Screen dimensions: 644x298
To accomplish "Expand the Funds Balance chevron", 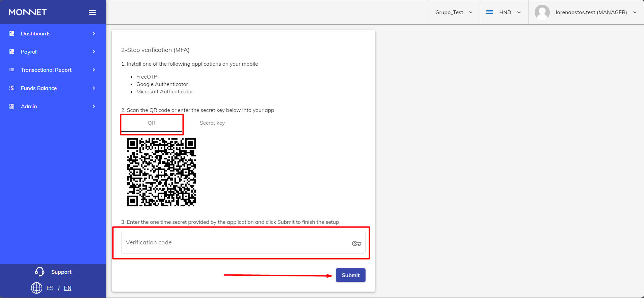I will click(x=94, y=88).
